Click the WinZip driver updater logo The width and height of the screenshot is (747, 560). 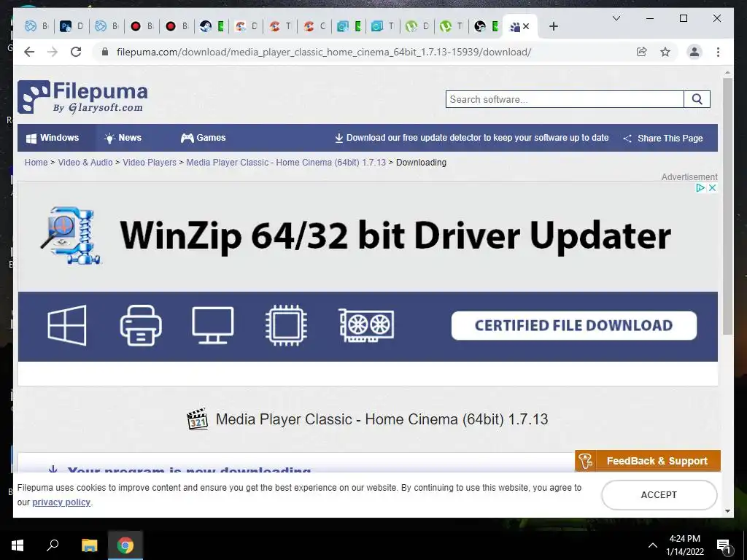point(71,236)
